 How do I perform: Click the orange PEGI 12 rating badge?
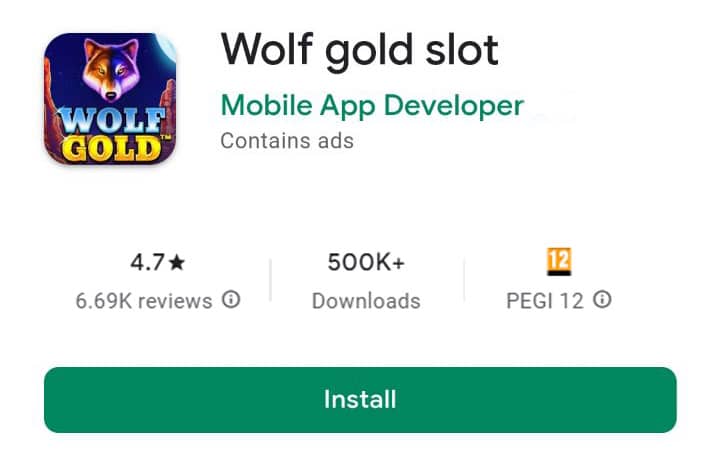[x=559, y=261]
